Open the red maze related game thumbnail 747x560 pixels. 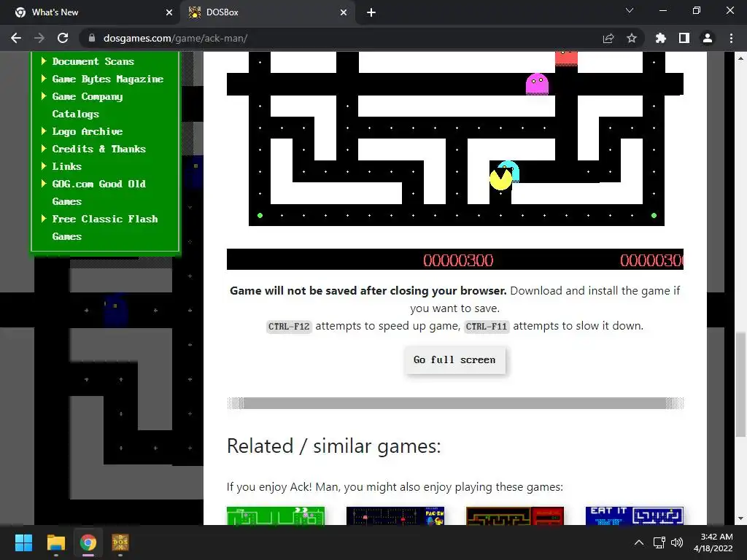515,516
